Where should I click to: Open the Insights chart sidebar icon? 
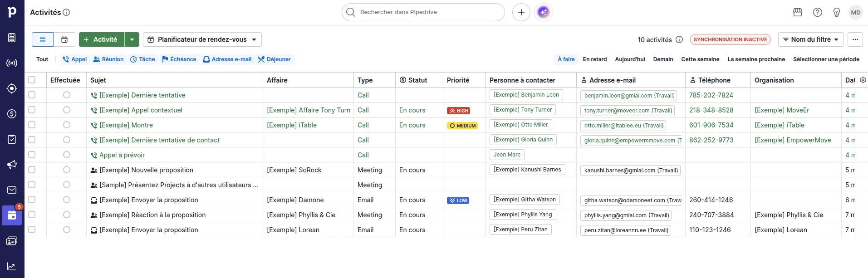12,266
